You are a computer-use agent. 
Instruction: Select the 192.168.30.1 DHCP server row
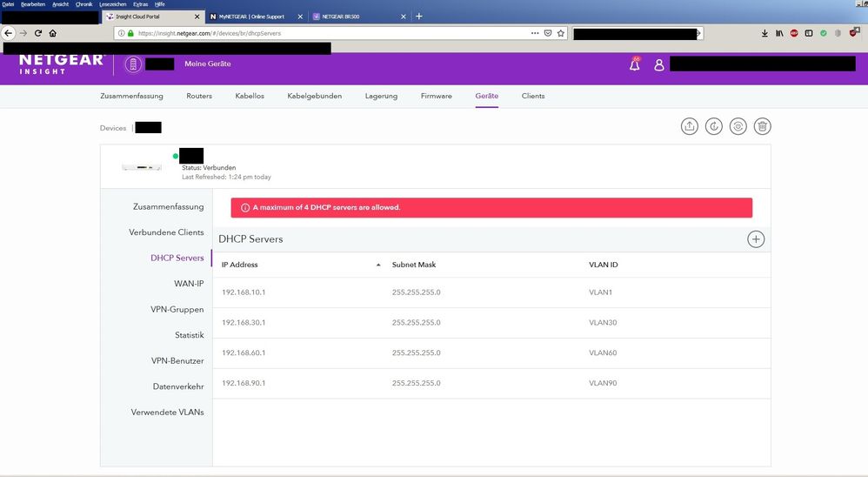(491, 323)
